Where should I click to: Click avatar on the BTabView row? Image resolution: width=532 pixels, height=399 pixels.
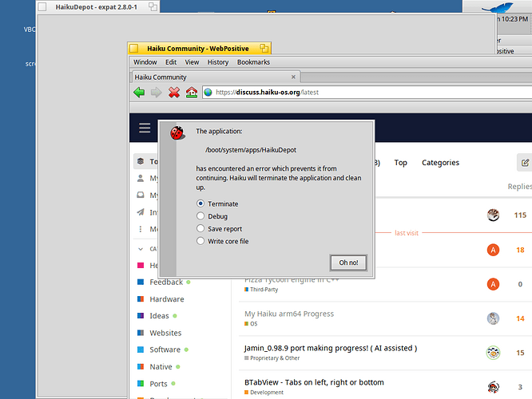pyautogui.click(x=493, y=387)
